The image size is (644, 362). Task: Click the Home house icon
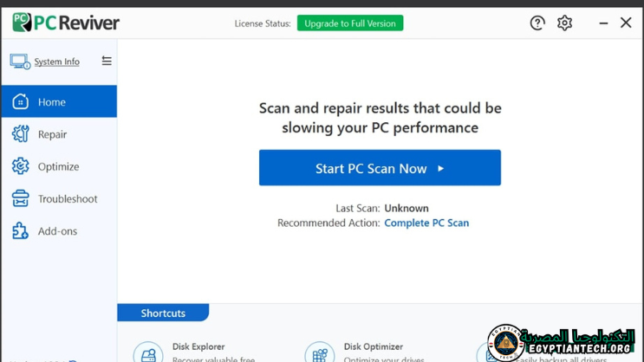20,101
